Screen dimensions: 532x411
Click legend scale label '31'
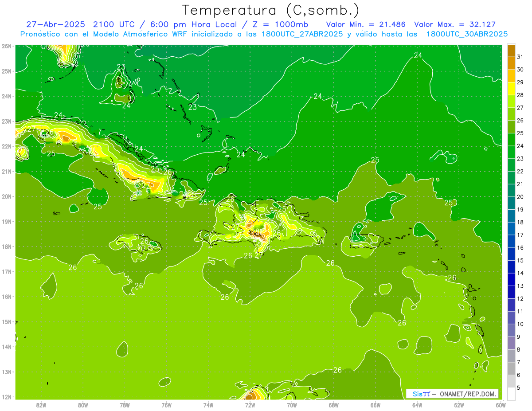pyautogui.click(x=520, y=57)
